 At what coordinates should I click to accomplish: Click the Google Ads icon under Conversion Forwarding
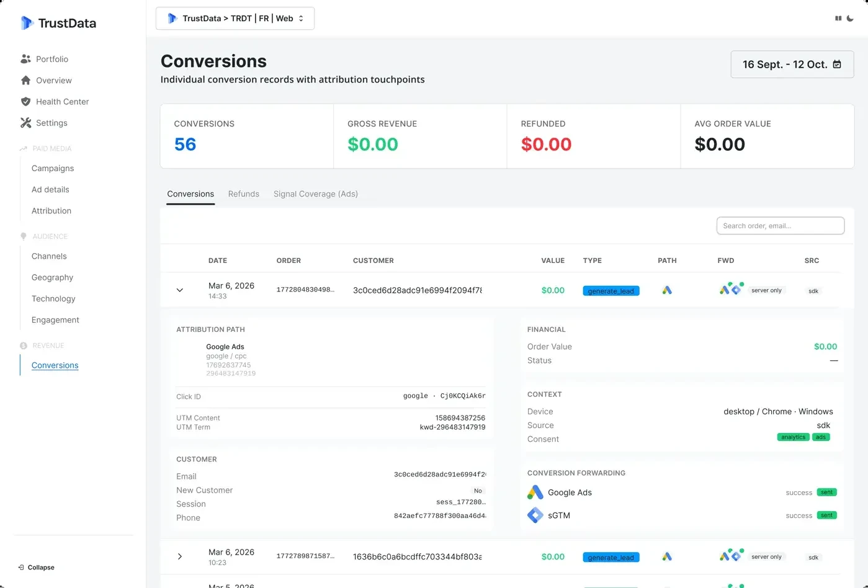tap(535, 492)
